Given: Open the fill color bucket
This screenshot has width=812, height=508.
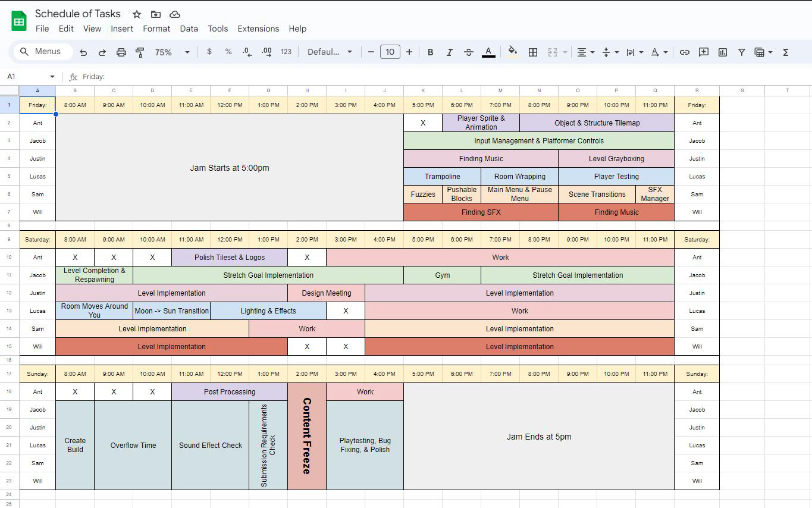Looking at the screenshot, I should [513, 52].
